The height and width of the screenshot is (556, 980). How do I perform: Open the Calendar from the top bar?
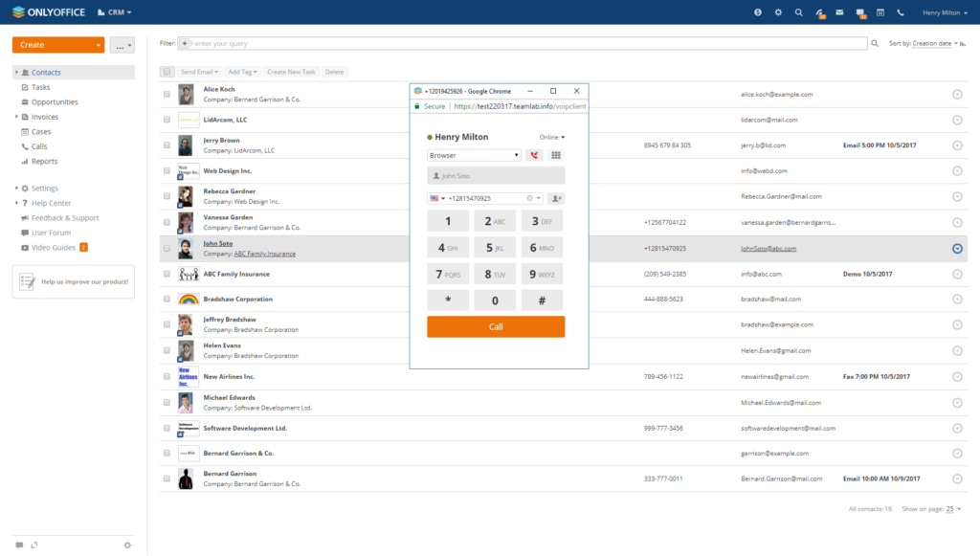tap(881, 12)
